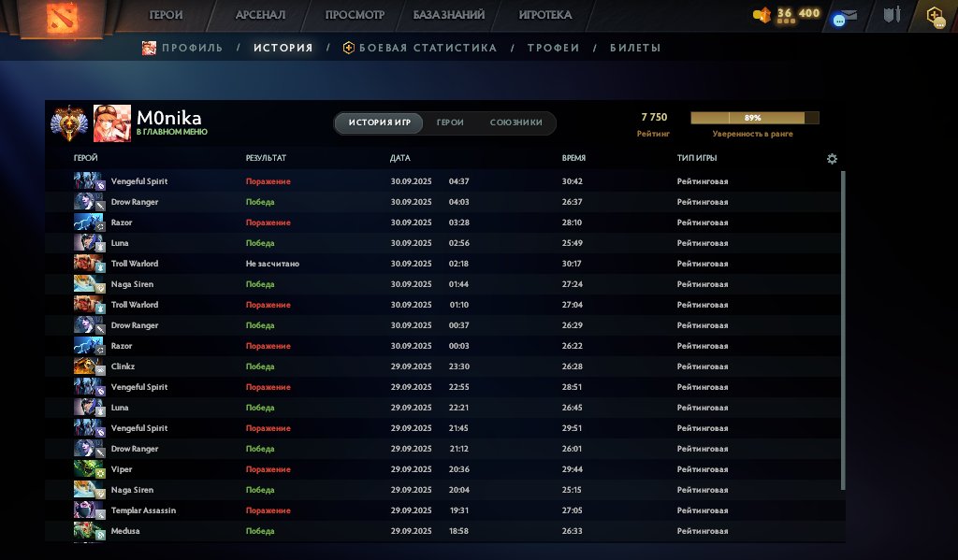Click M0nika's profile avatar picture
Image resolution: width=958 pixels, height=560 pixels.
tap(112, 123)
